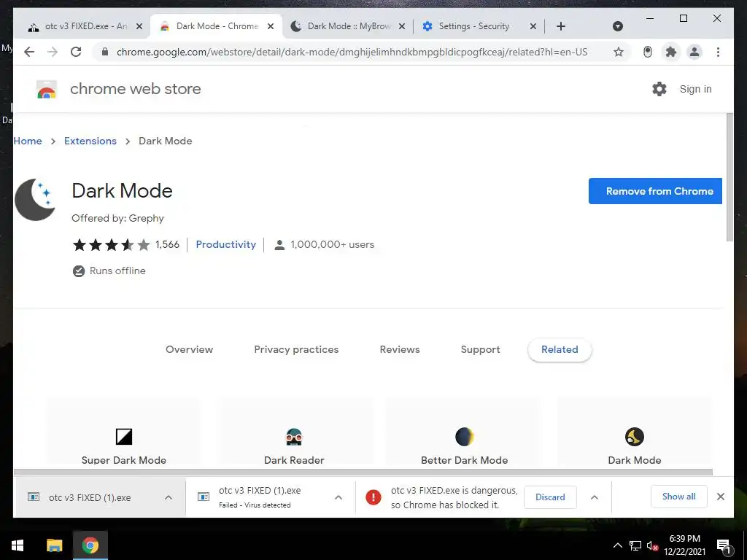The image size is (747, 560).
Task: Click the site lock icon in address bar
Action: tap(105, 52)
